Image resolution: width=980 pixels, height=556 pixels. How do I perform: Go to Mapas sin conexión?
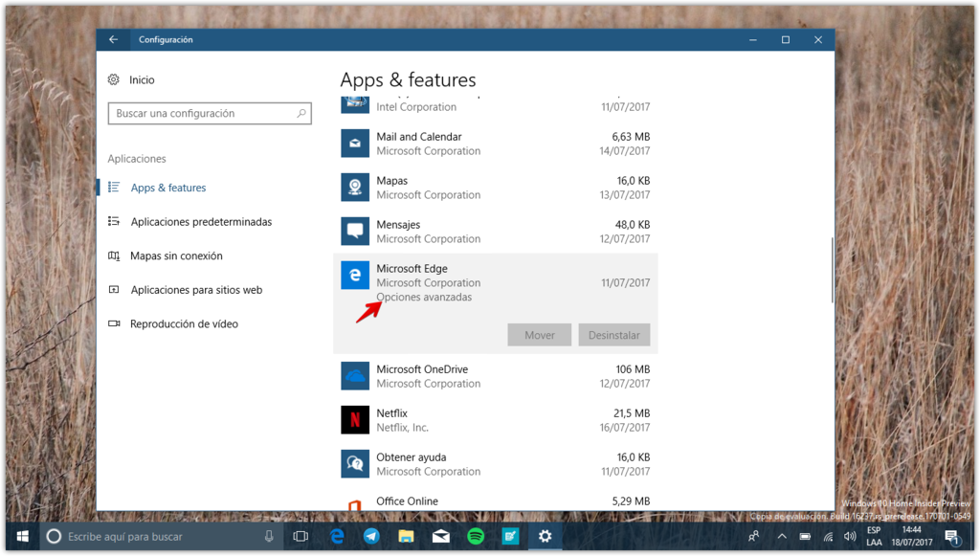point(176,256)
